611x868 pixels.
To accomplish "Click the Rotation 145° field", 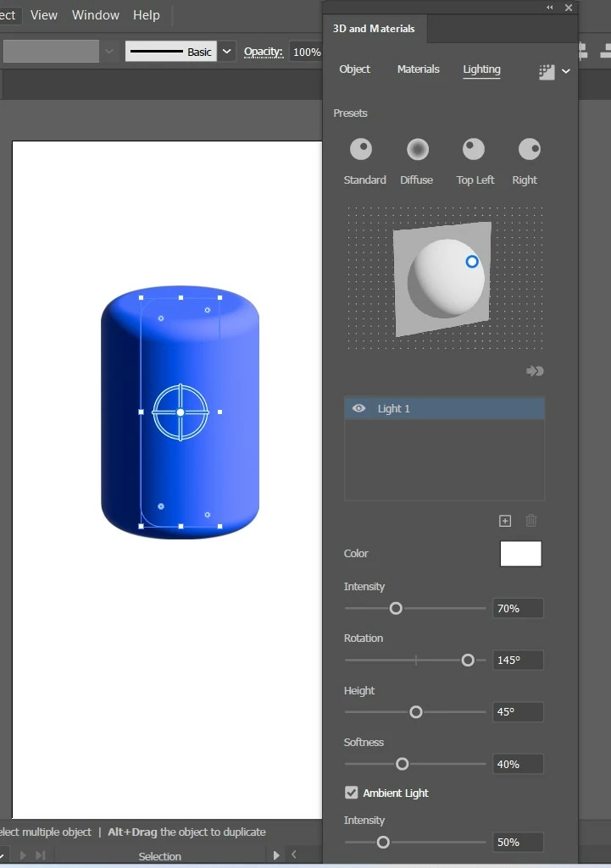I will 518,660.
